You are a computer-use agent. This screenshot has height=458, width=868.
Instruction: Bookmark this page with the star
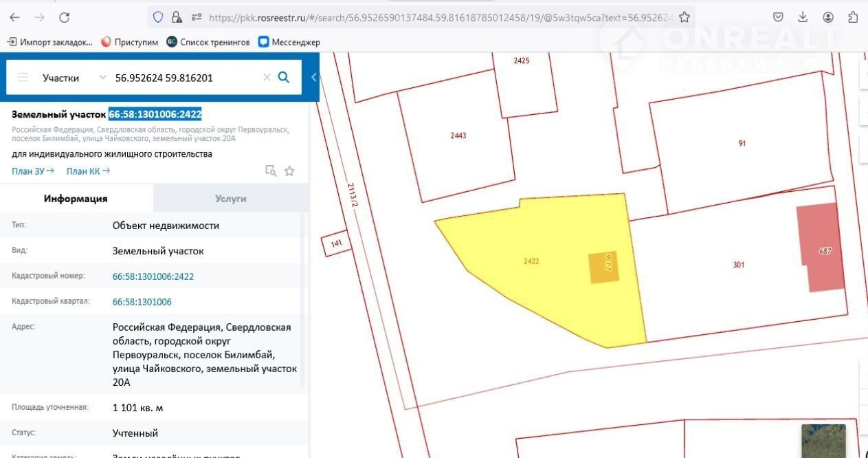[x=684, y=17]
